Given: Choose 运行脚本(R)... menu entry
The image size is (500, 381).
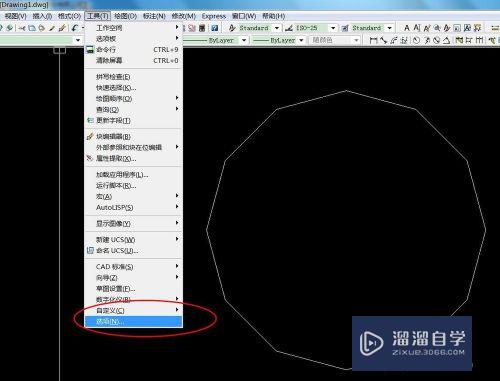Looking at the screenshot, I should pyautogui.click(x=133, y=186).
